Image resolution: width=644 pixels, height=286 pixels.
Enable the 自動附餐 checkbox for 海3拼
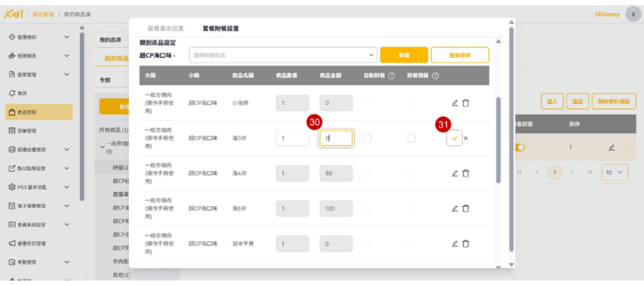[x=367, y=138]
